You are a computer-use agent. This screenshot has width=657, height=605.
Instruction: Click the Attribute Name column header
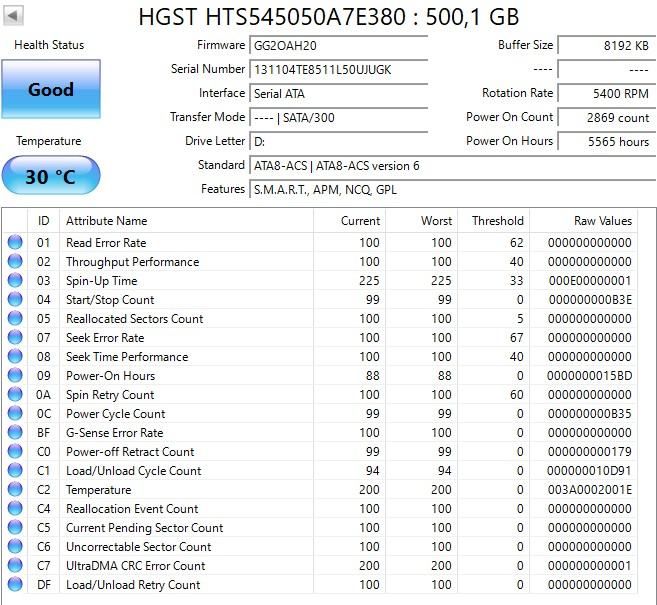[106, 221]
